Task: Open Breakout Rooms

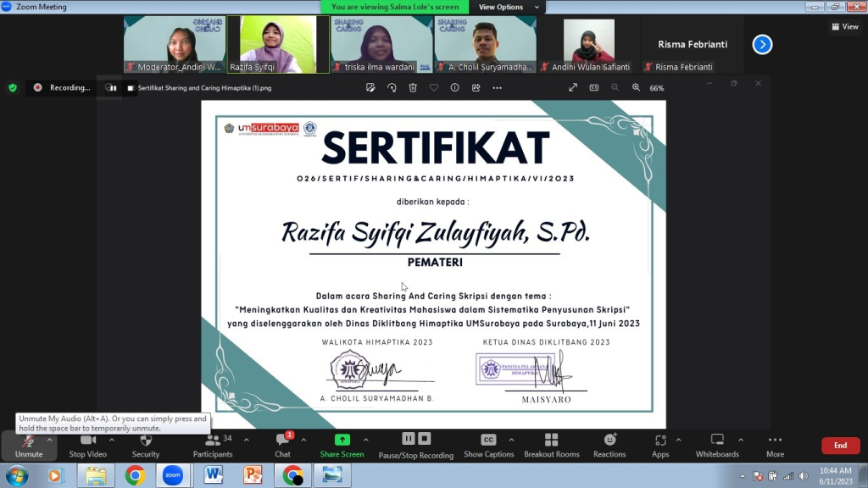Action: (x=551, y=444)
